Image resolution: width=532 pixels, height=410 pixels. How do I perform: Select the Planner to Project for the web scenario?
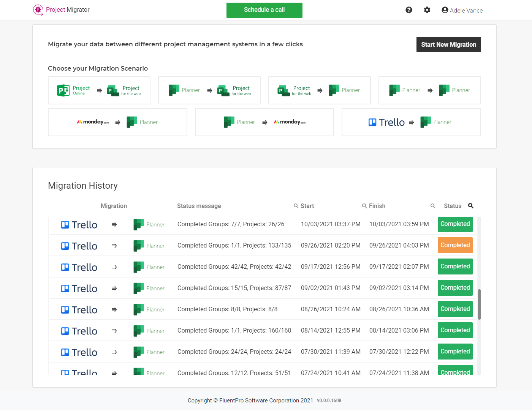pos(209,90)
